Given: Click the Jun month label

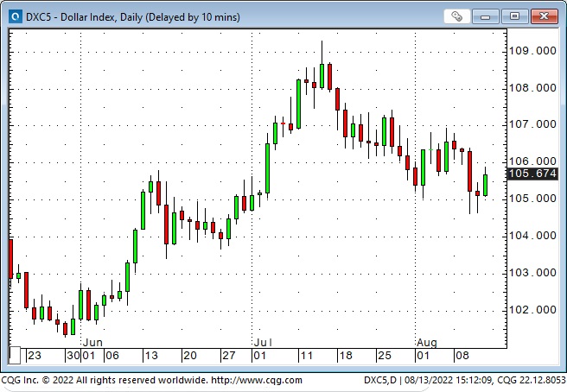Looking at the screenshot, I should click(93, 342).
